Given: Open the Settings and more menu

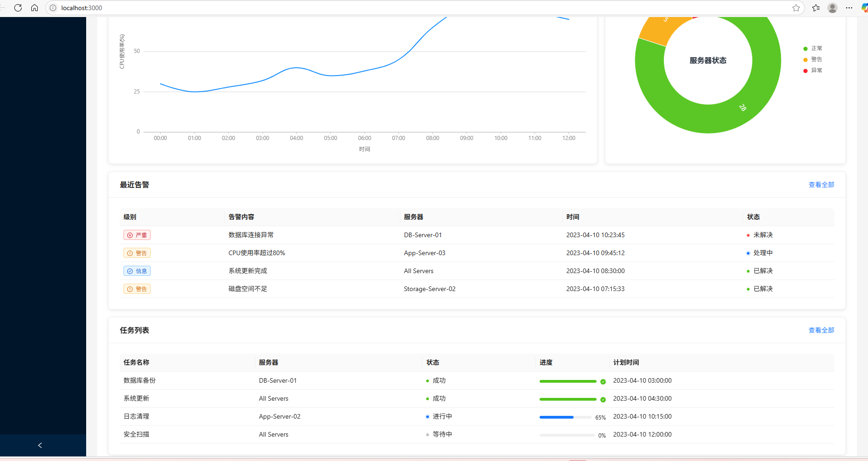Looking at the screenshot, I should pyautogui.click(x=849, y=8).
